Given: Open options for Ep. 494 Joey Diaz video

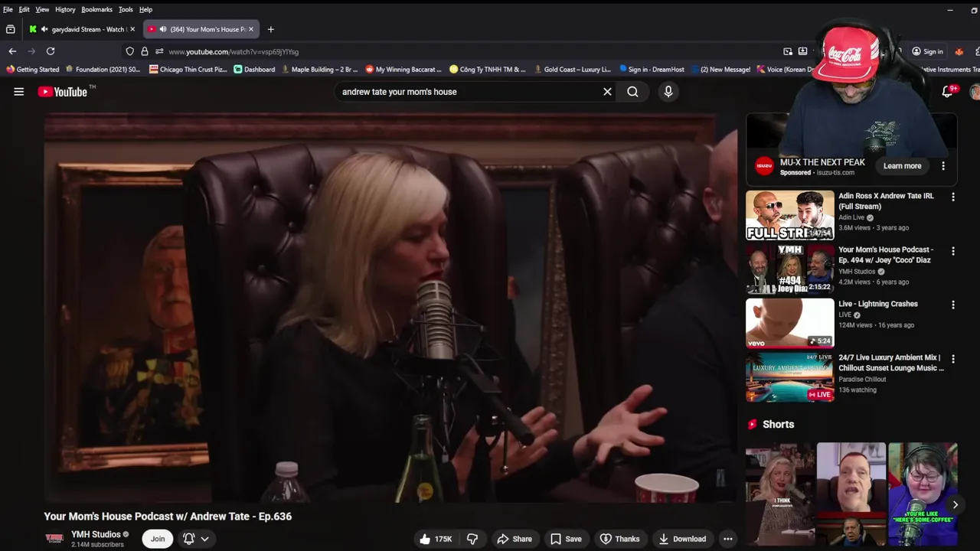Looking at the screenshot, I should [x=953, y=251].
